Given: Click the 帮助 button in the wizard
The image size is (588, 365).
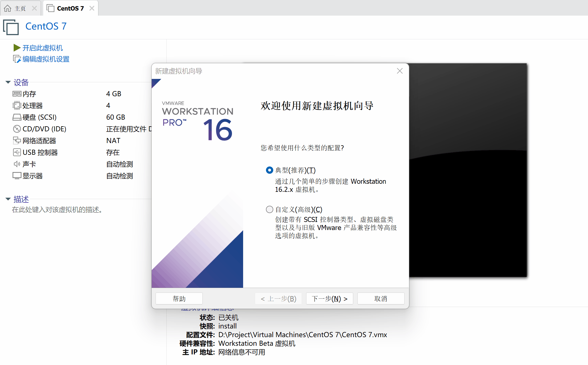Looking at the screenshot, I should (x=179, y=299).
